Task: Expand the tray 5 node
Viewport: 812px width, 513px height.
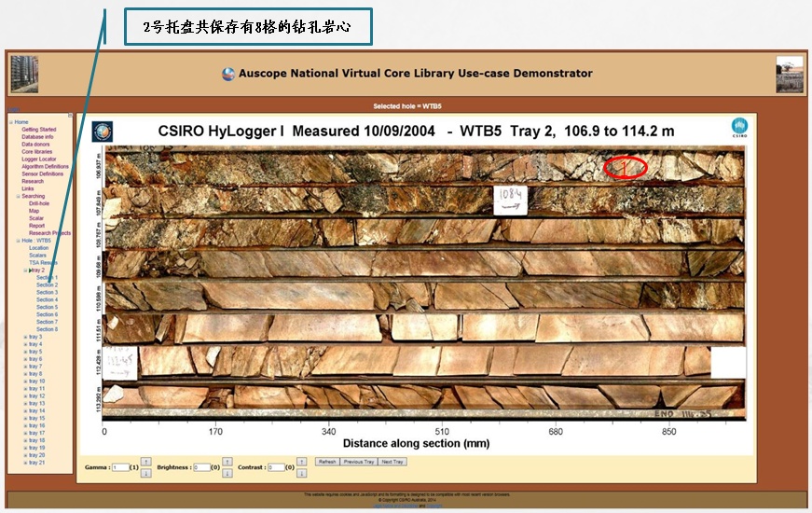Action: 25,352
